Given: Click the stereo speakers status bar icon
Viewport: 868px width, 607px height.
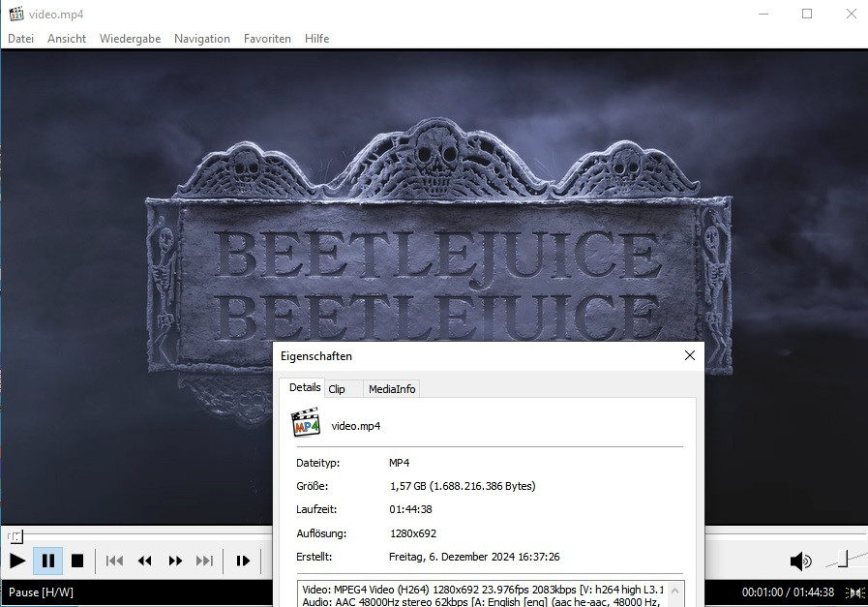Looking at the screenshot, I should pos(855,592).
